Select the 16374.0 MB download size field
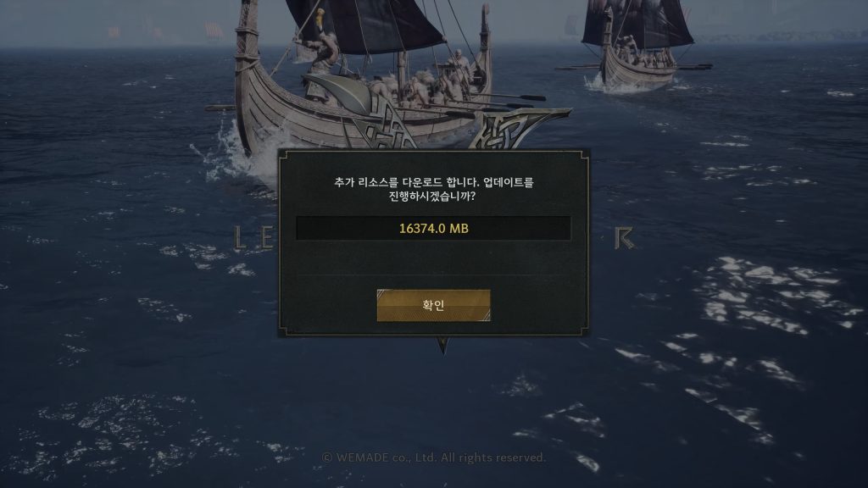868x488 pixels. (433, 228)
